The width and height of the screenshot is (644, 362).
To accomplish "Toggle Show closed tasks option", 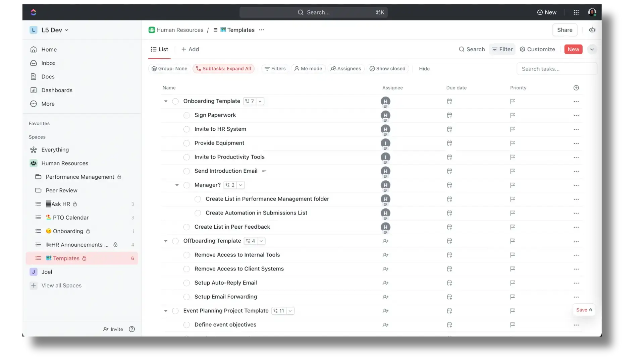I will click(x=387, y=69).
